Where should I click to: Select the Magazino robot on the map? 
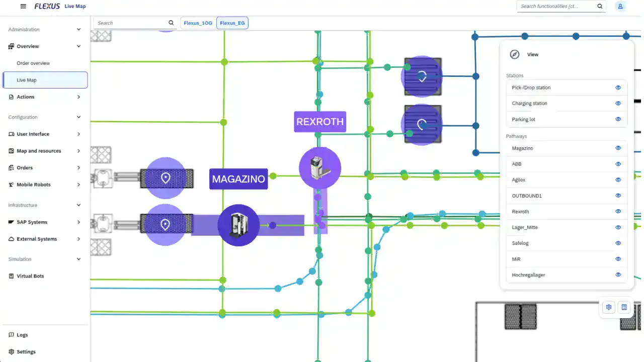(238, 225)
